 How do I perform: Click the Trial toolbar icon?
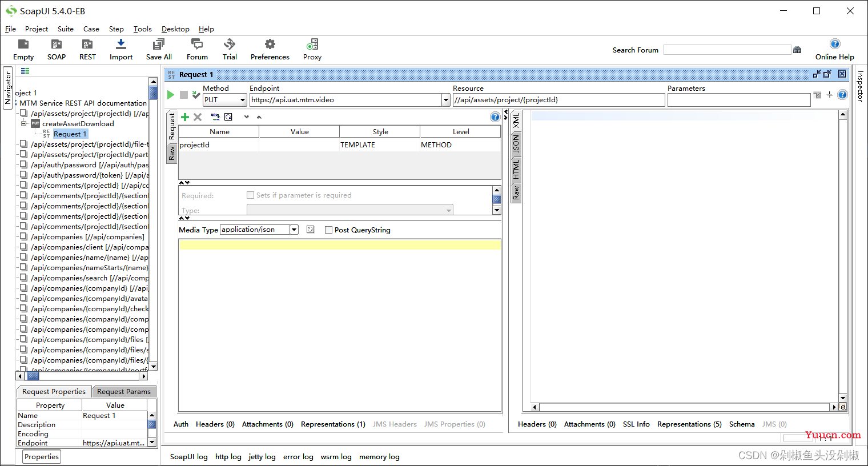click(230, 50)
